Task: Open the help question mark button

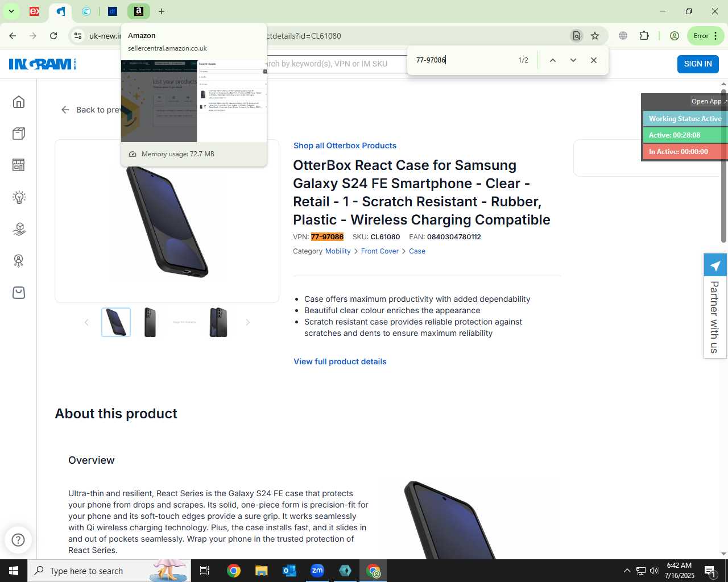Action: click(18, 540)
